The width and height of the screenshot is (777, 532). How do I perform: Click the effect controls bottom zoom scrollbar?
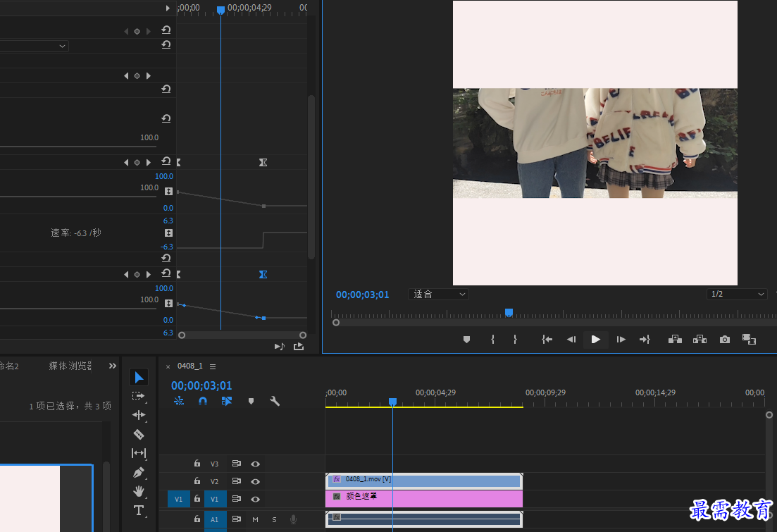point(242,335)
